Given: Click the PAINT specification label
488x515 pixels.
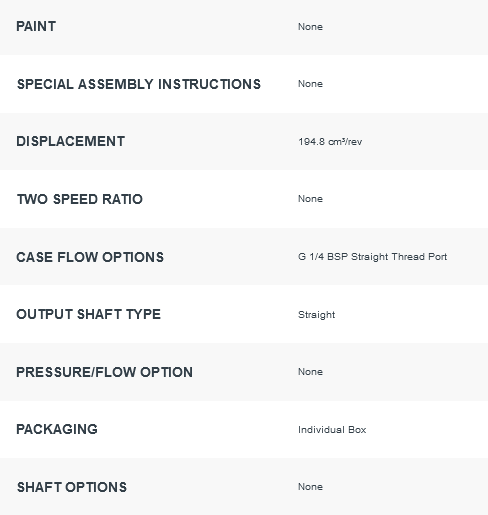Looking at the screenshot, I should [36, 27].
